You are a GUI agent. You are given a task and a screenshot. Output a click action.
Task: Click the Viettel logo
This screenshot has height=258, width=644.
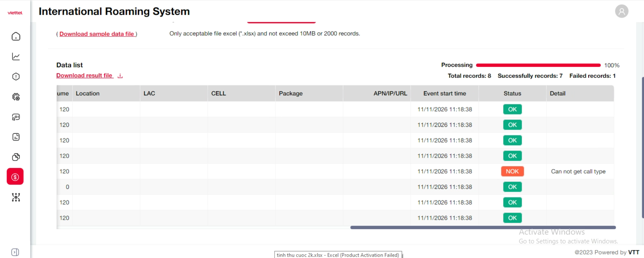pos(15,13)
